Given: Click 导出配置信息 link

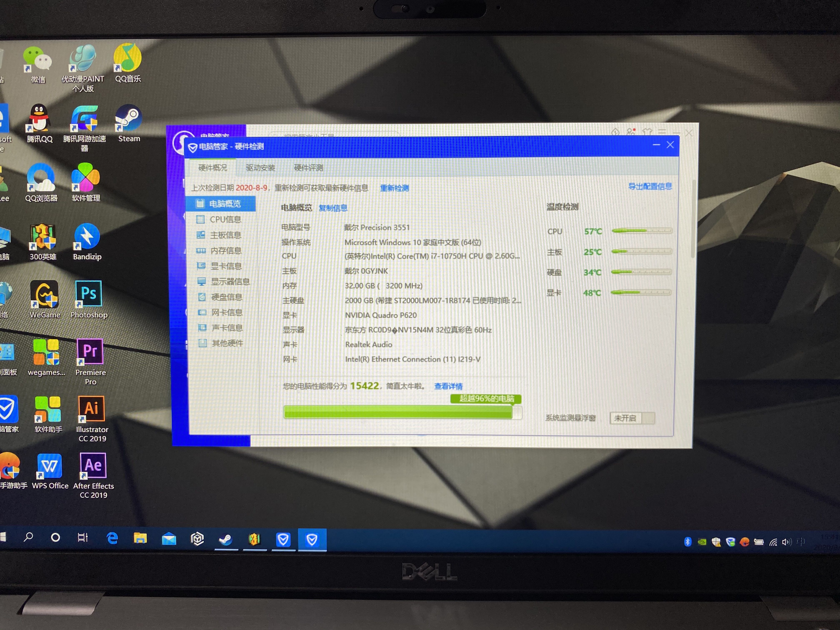Looking at the screenshot, I should [x=650, y=186].
